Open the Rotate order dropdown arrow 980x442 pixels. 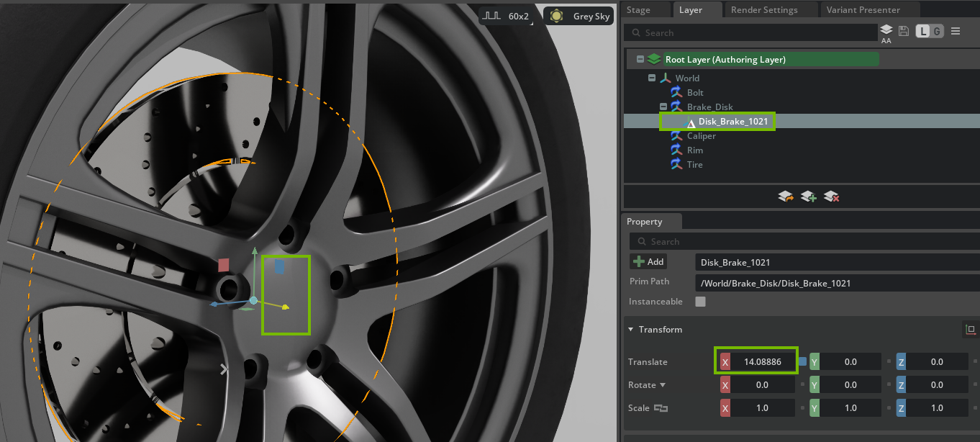(x=663, y=385)
